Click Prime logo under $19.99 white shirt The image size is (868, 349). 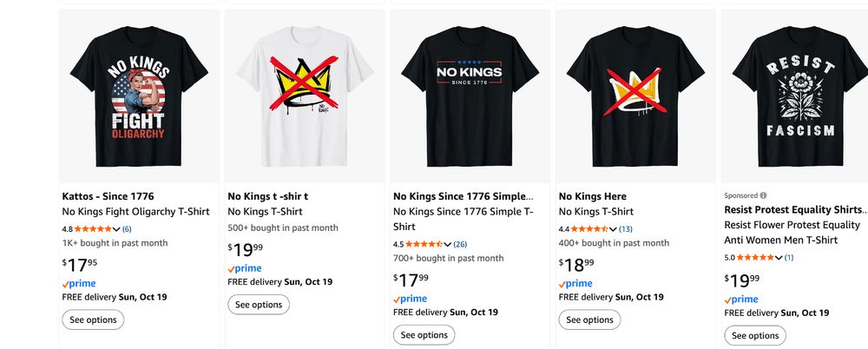click(x=244, y=269)
